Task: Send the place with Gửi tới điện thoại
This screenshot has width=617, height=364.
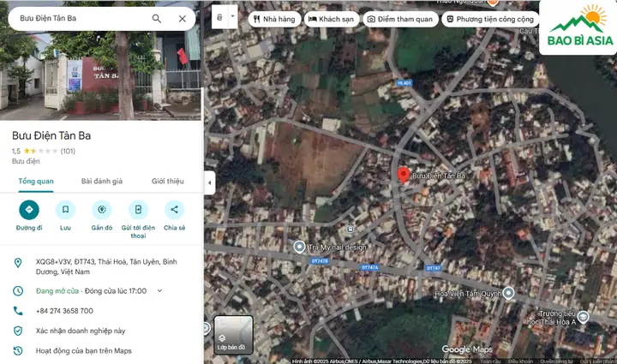Action: [x=138, y=210]
